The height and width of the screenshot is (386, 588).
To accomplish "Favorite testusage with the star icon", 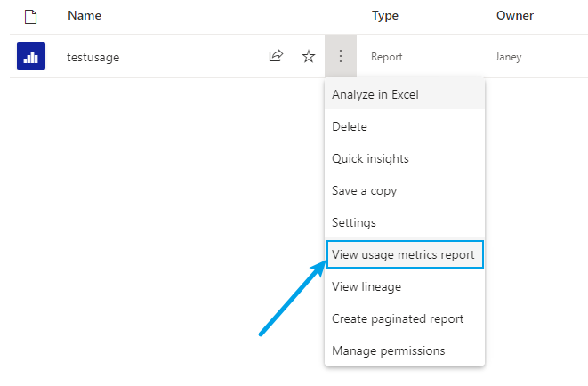I will [x=309, y=57].
